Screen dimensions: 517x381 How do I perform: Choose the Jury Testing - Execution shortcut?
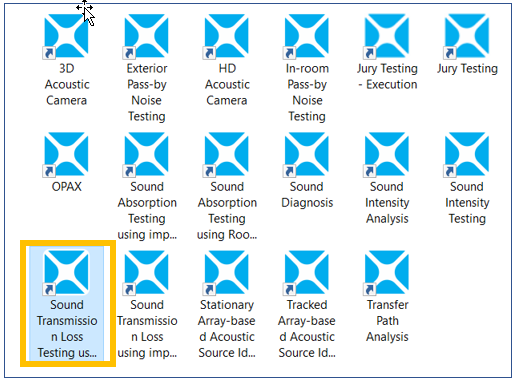click(387, 36)
